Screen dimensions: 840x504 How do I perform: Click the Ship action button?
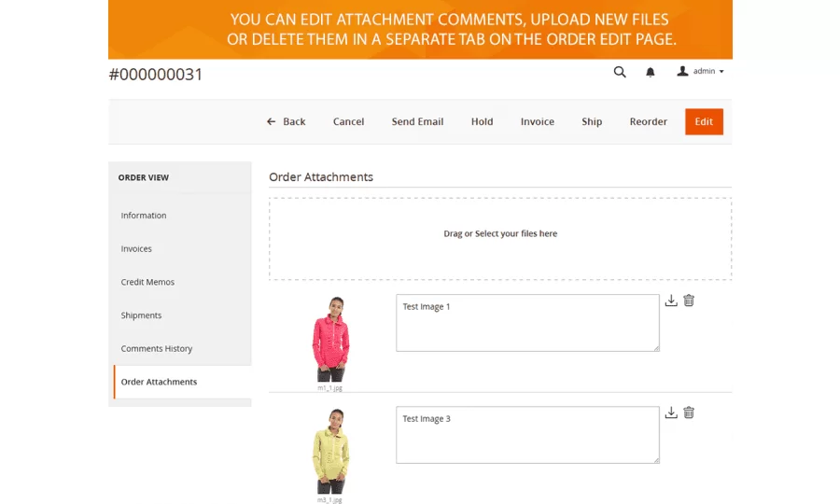click(592, 121)
